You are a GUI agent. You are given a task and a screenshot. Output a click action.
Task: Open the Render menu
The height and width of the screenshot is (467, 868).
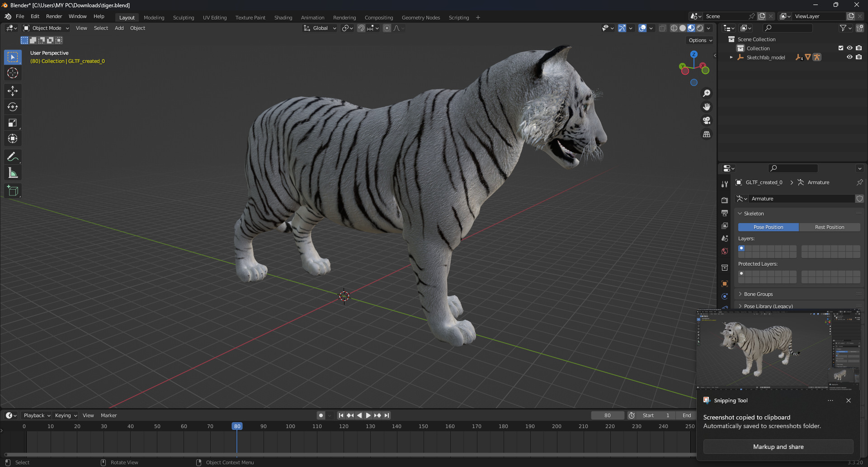54,16
